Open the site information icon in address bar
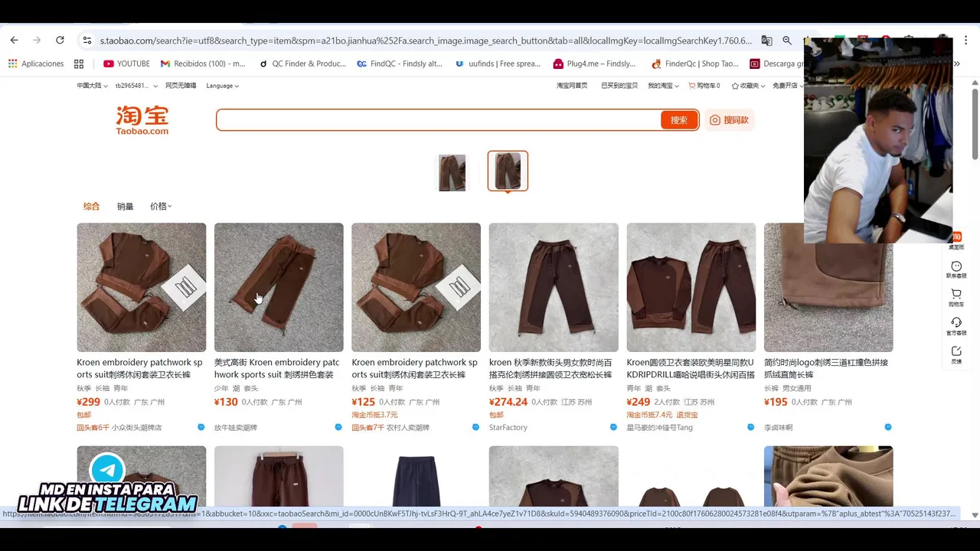This screenshot has width=980, height=551. point(87,40)
